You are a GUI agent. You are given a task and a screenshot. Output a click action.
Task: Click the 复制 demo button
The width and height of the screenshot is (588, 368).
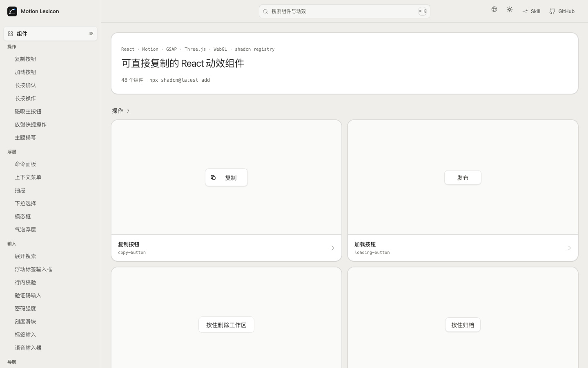226,177
